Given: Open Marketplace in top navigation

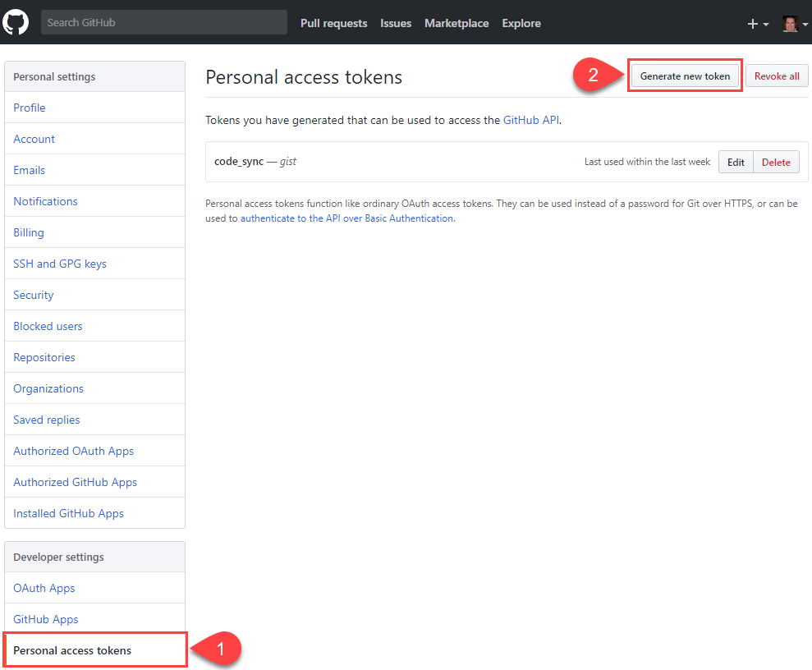Looking at the screenshot, I should 456,23.
